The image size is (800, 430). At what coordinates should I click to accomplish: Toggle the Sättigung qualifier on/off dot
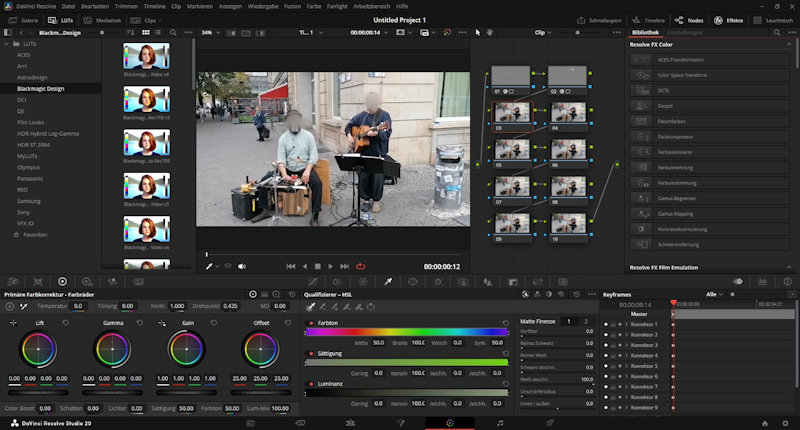(x=311, y=353)
